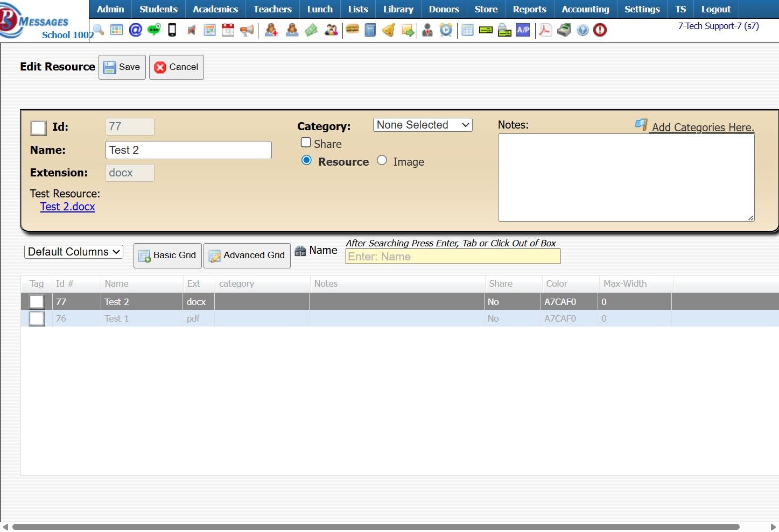Click the muted speaker icon
The image size is (779, 532).
tap(191, 30)
